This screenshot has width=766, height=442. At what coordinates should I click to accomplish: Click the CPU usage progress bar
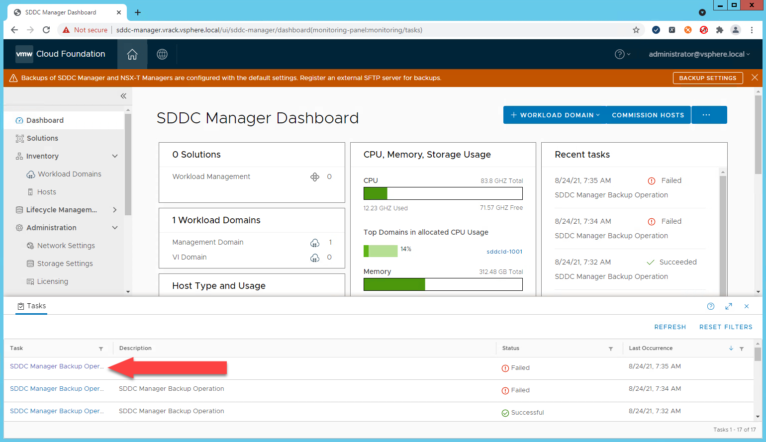pyautogui.click(x=443, y=193)
